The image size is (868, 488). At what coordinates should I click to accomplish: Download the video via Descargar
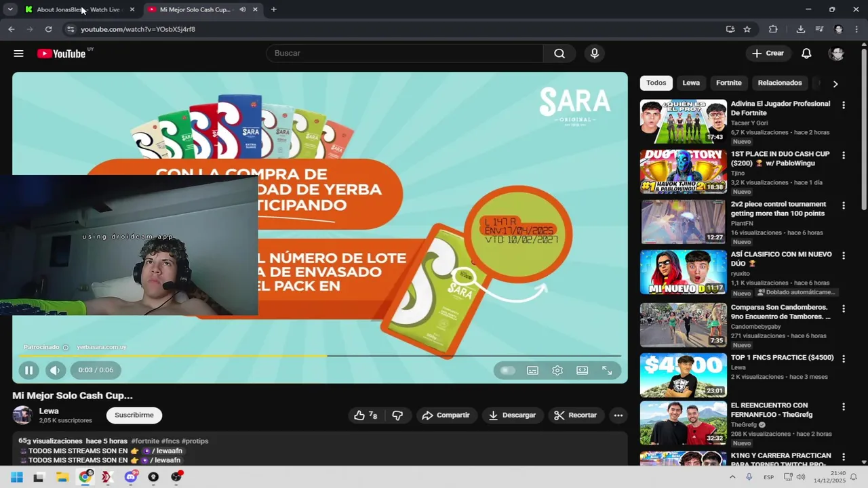(512, 415)
